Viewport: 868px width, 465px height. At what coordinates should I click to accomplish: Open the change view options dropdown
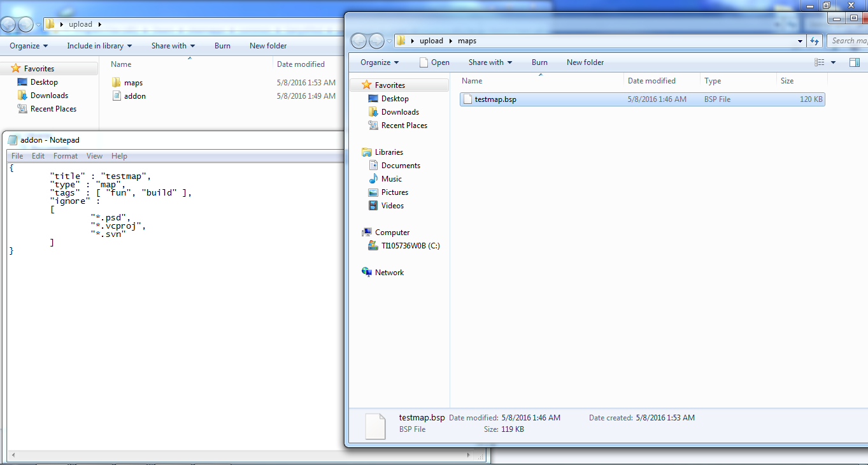point(833,62)
